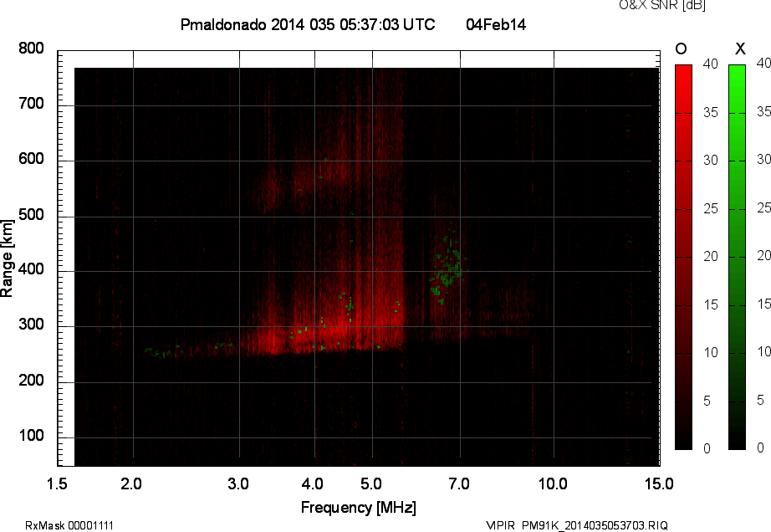Click the '700' range tick label

(x=31, y=104)
